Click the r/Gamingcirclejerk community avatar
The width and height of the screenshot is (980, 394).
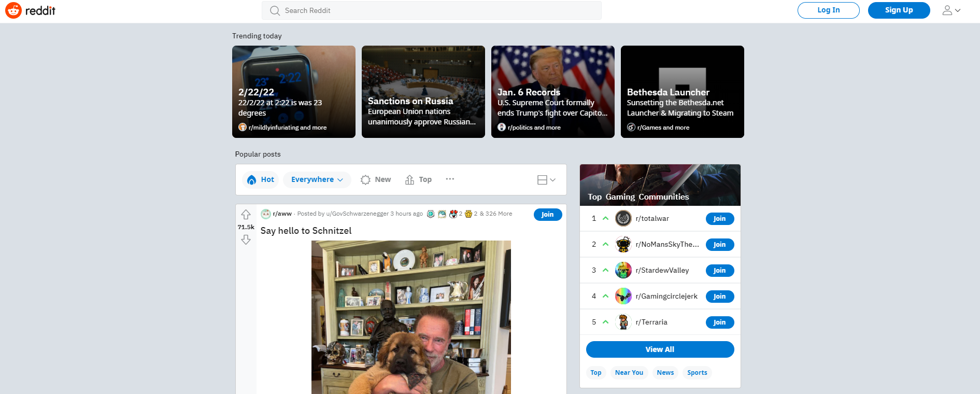coord(623,297)
